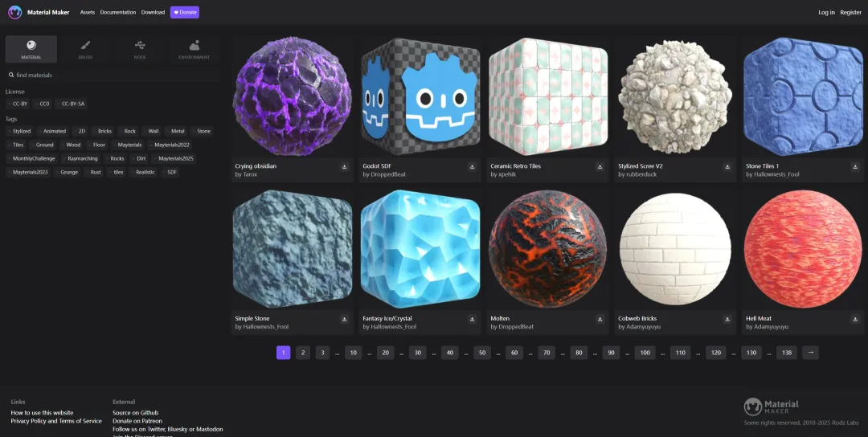Open the Documentation page
The height and width of the screenshot is (437, 868).
click(118, 12)
